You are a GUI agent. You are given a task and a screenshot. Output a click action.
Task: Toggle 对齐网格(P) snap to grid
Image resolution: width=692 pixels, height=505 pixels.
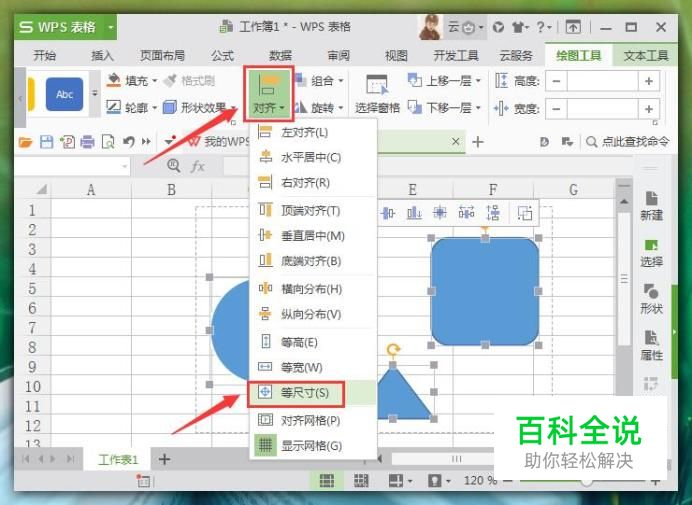point(313,420)
